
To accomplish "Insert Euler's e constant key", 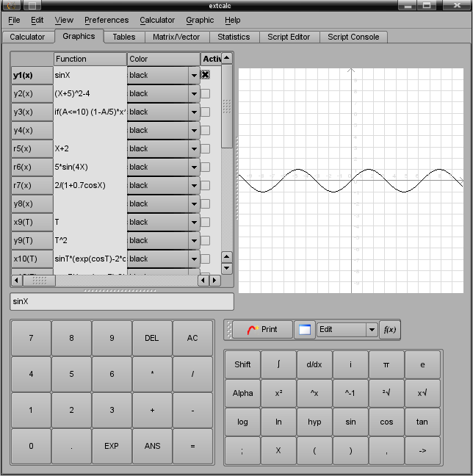I will (422, 364).
